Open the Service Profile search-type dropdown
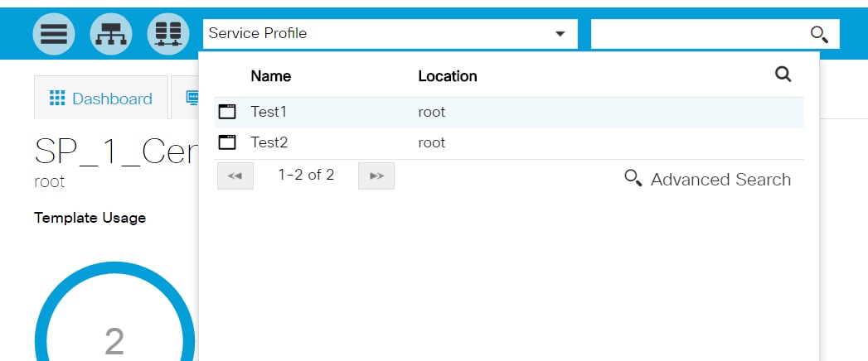 (x=390, y=34)
